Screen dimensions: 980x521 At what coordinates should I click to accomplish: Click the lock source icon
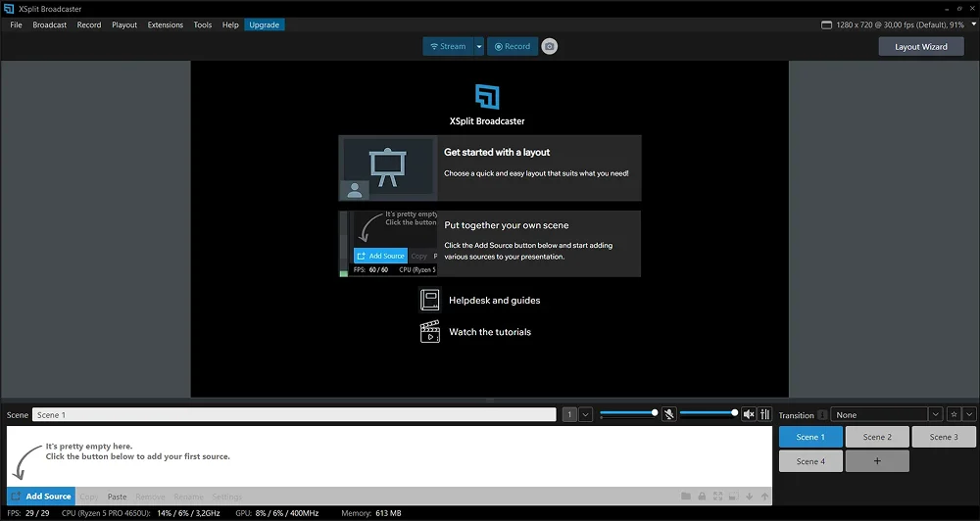[702, 496]
